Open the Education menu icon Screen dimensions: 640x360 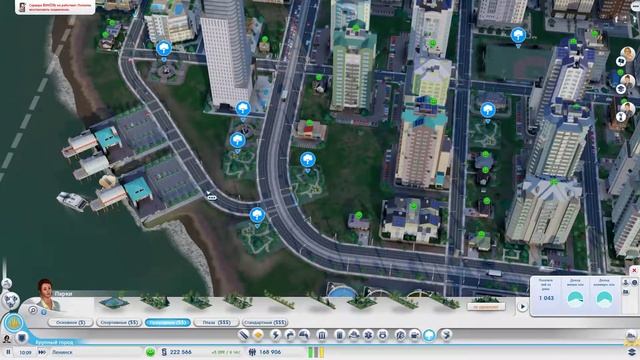pyautogui.click(x=400, y=335)
